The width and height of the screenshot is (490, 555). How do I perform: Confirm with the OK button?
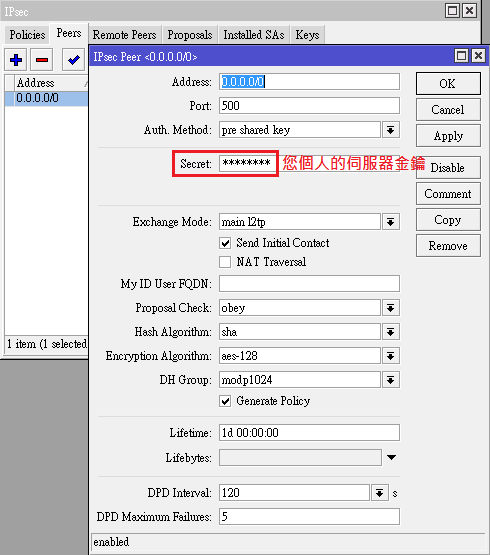(x=448, y=84)
